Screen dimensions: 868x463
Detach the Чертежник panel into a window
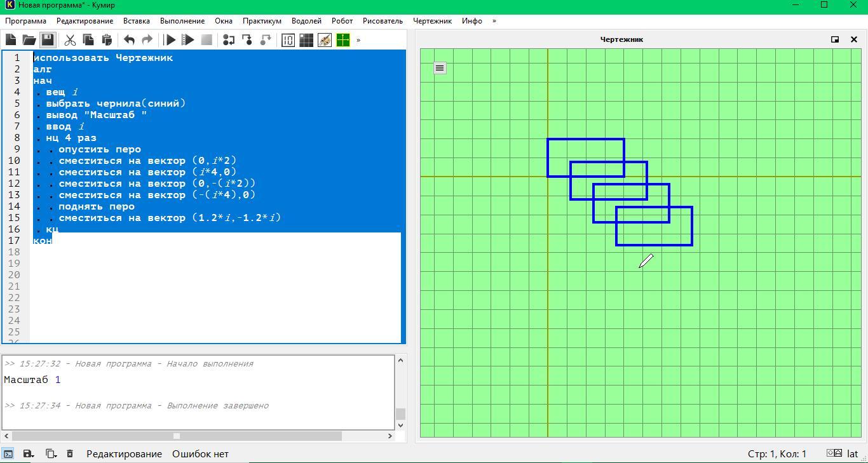[x=835, y=39]
